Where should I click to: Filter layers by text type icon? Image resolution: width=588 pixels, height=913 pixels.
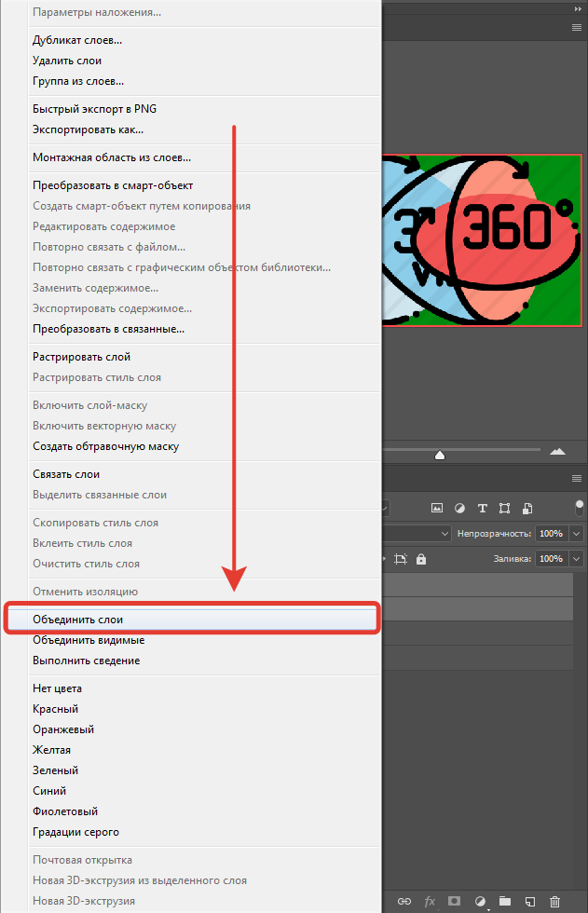point(482,509)
